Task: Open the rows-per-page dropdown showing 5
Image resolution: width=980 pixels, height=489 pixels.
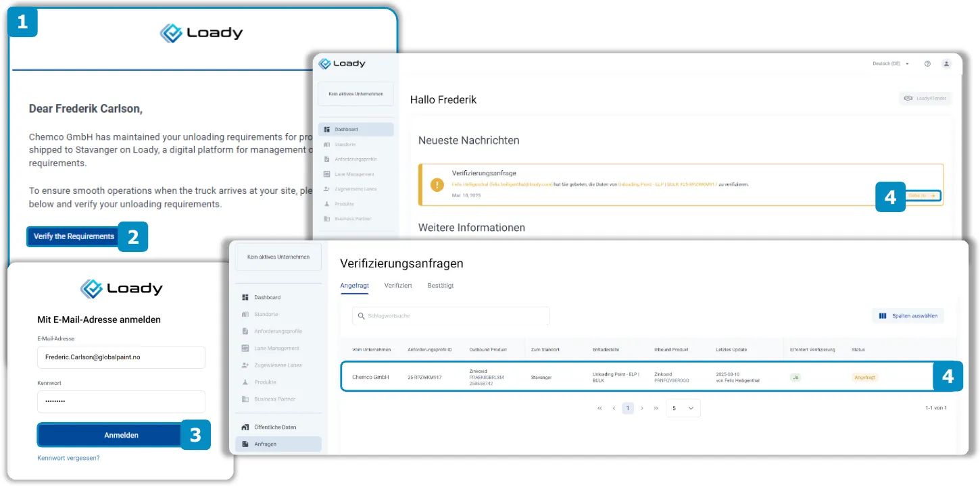Action: [x=683, y=408]
